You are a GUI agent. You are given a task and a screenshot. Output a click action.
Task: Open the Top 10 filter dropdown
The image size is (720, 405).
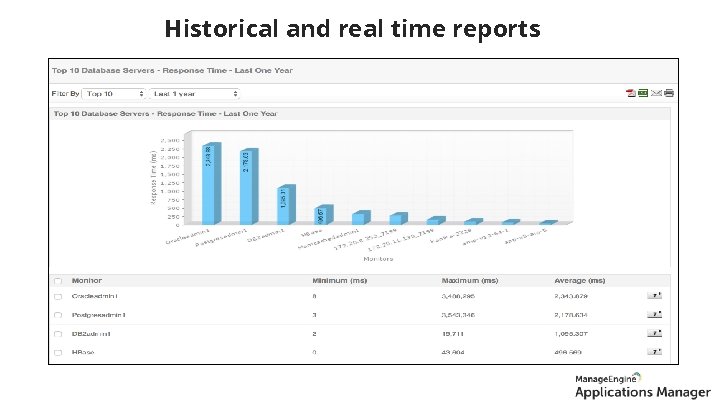[x=113, y=94]
